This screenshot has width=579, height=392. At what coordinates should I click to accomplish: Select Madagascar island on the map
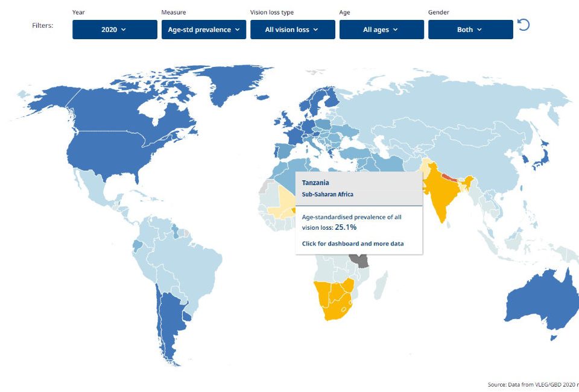pos(381,285)
